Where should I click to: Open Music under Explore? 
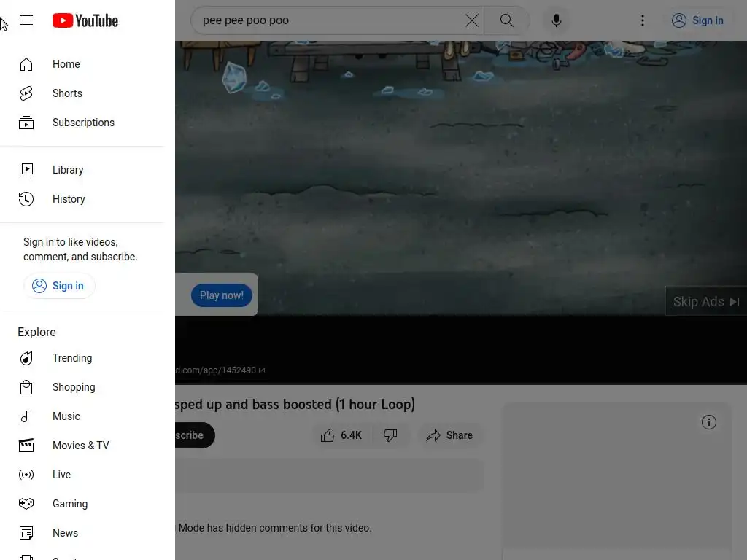click(82, 416)
